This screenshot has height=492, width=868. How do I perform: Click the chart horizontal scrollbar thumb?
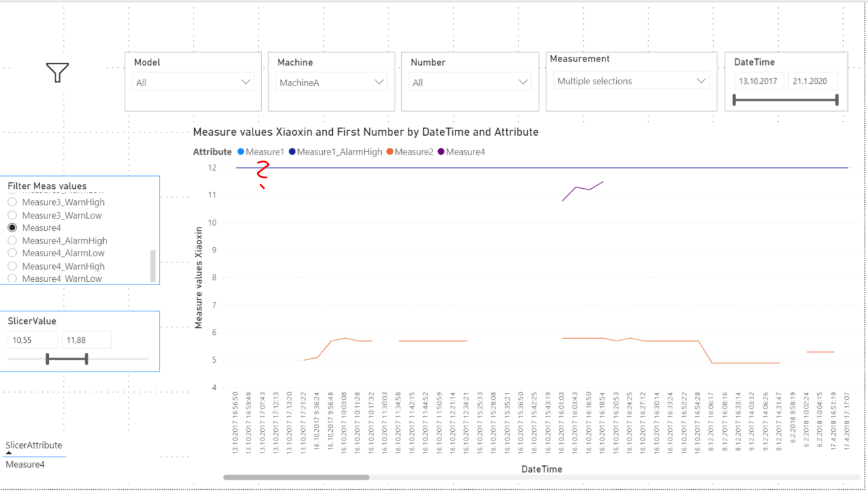click(296, 477)
